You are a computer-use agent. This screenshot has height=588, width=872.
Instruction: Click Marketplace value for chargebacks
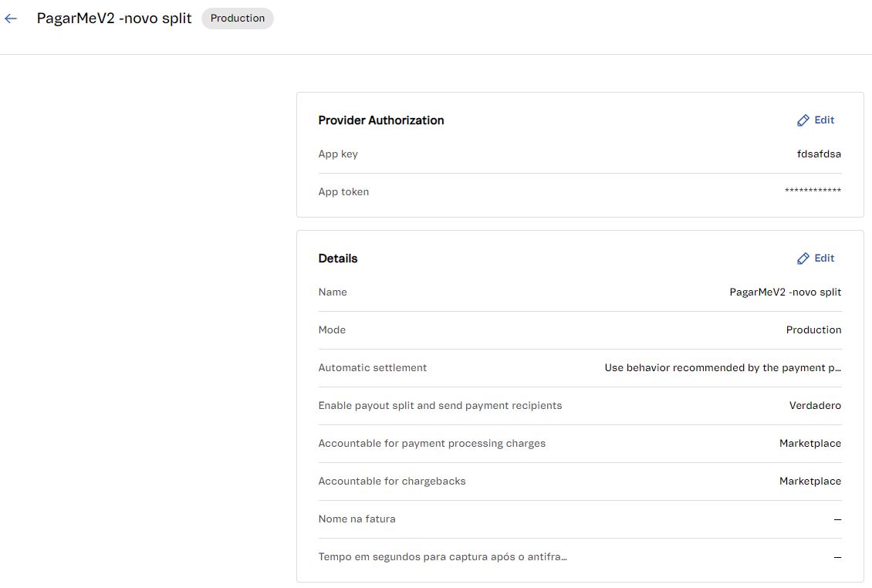810,482
